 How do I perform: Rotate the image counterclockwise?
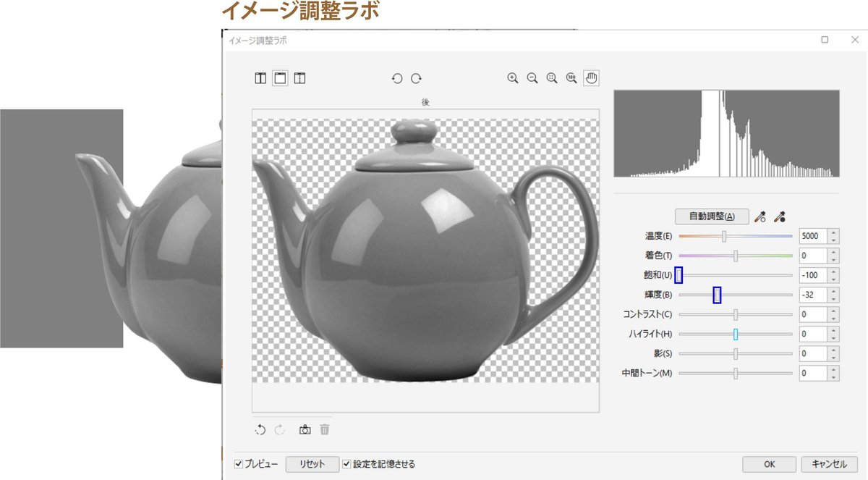click(397, 78)
